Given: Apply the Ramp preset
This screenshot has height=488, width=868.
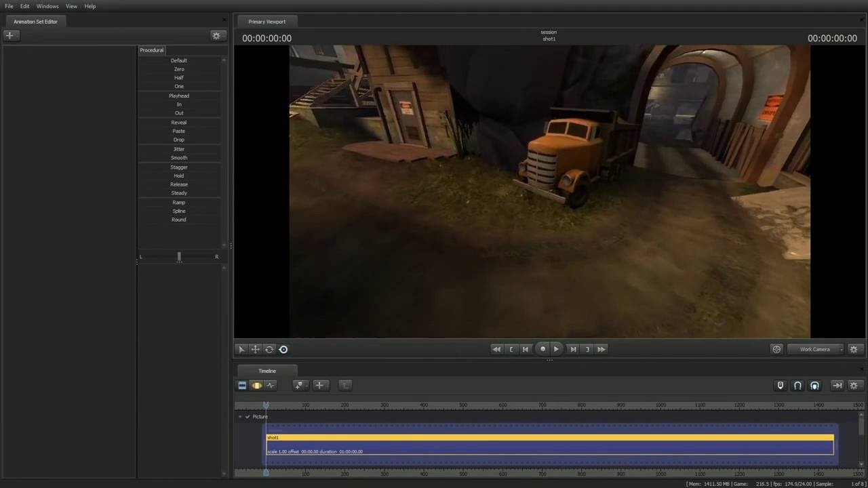Looking at the screenshot, I should click(x=179, y=203).
